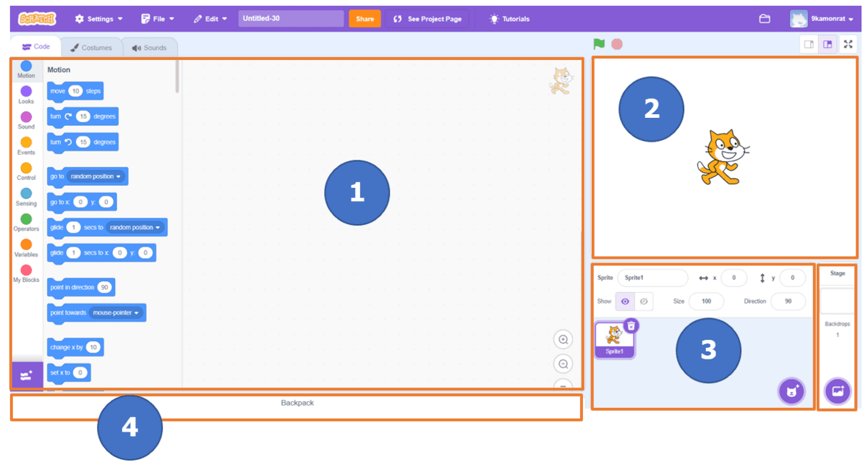Hide the sprite with crossed-eye icon

point(644,301)
